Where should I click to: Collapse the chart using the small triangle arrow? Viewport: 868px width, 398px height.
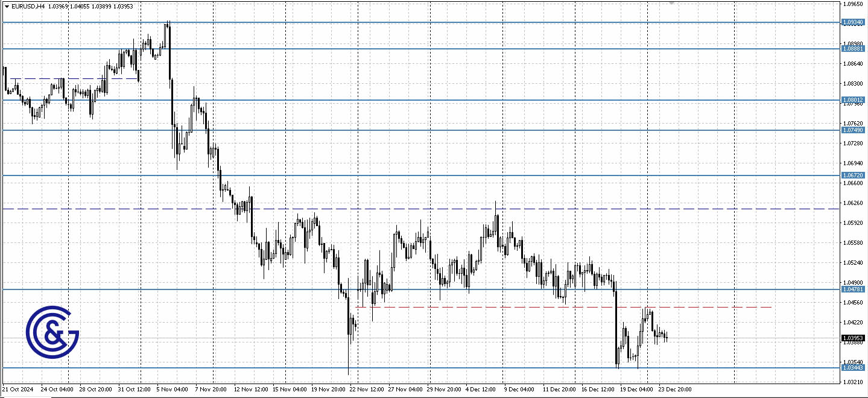click(5, 7)
